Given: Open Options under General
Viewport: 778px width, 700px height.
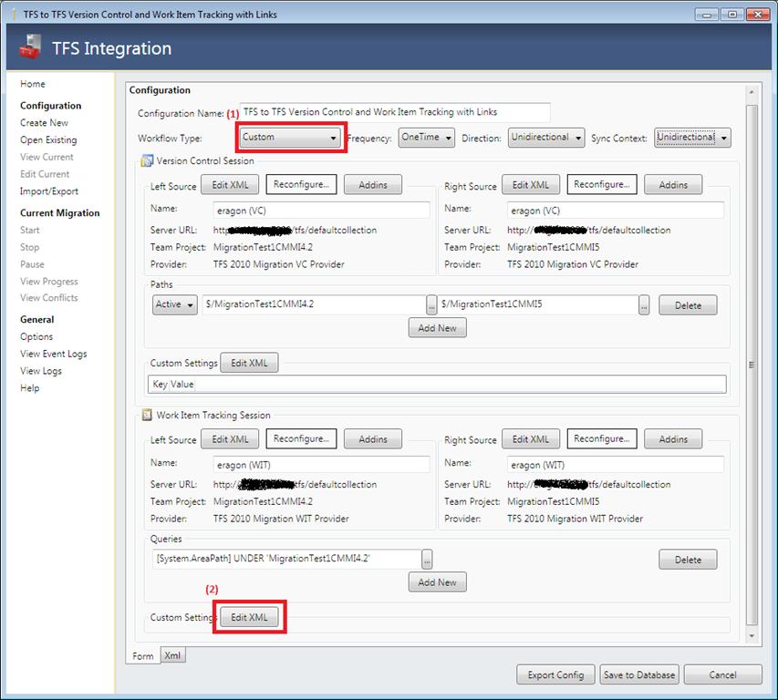Looking at the screenshot, I should tap(36, 336).
